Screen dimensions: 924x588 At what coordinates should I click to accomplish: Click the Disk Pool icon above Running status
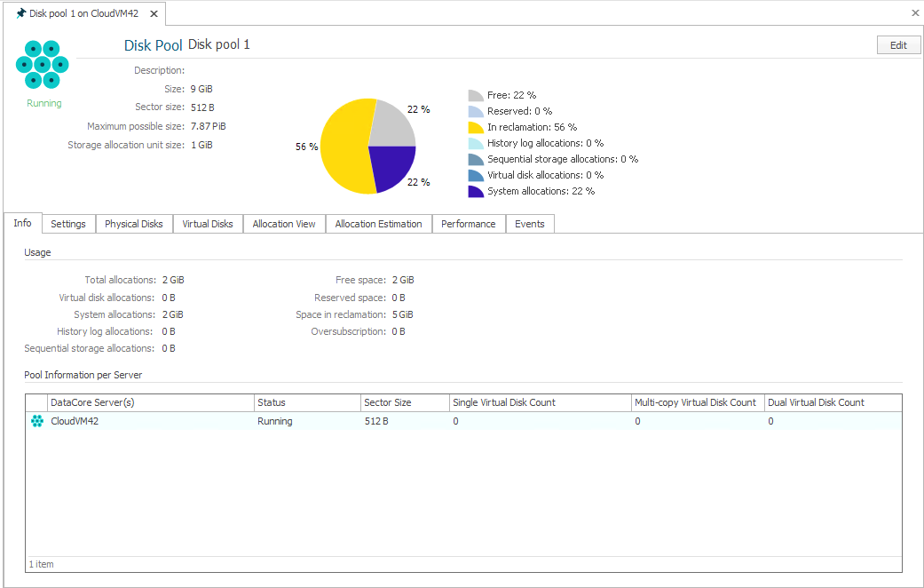coord(42,63)
